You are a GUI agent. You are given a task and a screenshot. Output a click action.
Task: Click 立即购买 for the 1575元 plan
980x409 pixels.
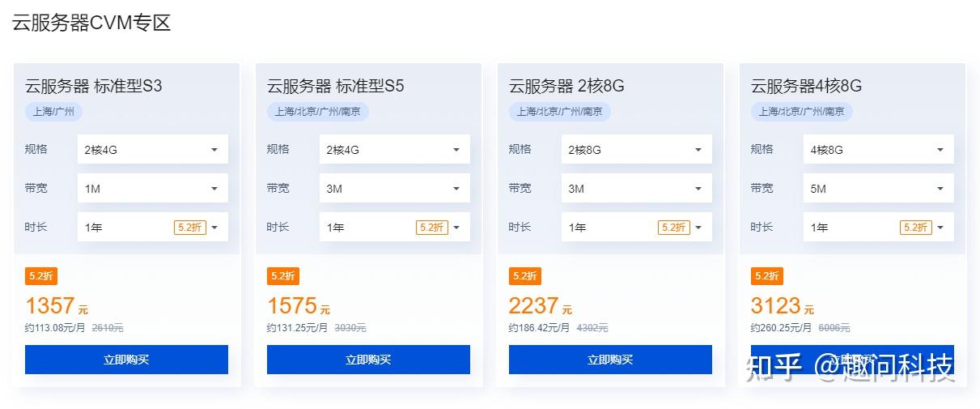[368, 360]
